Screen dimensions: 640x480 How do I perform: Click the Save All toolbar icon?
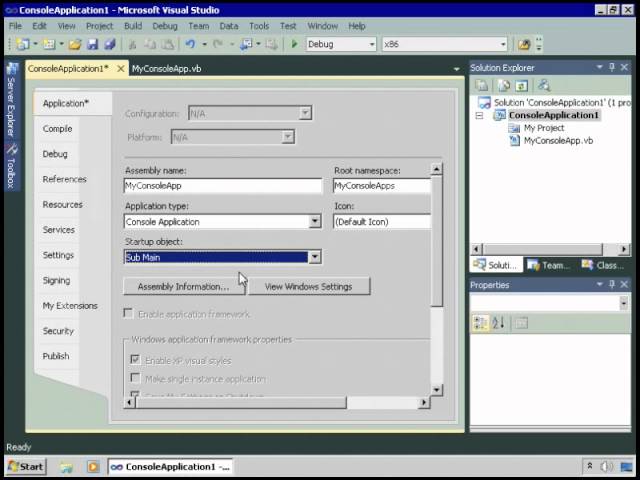tap(110, 44)
